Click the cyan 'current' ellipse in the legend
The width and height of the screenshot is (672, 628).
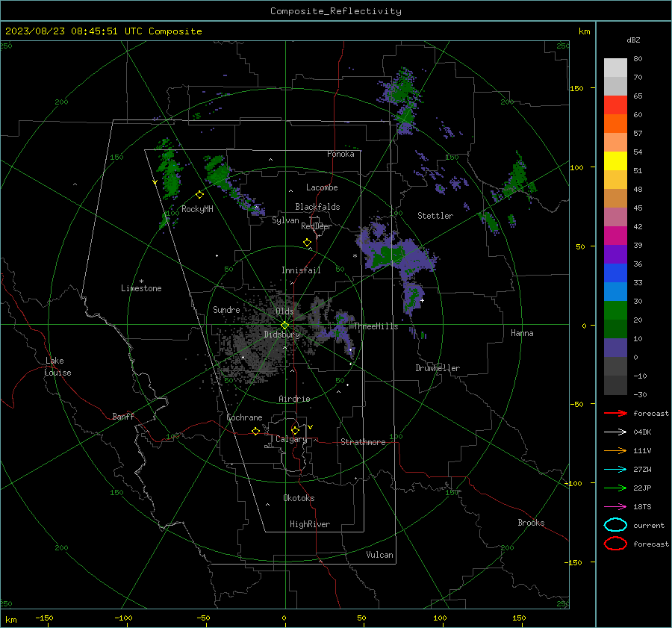tap(615, 525)
